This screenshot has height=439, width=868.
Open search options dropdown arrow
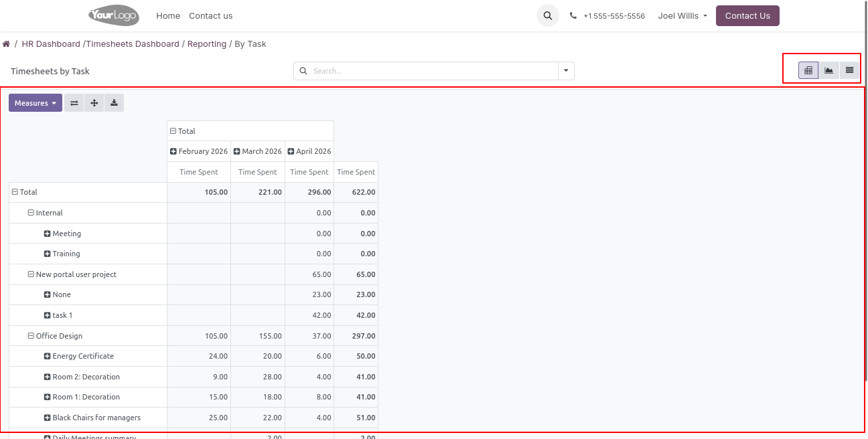click(x=566, y=71)
